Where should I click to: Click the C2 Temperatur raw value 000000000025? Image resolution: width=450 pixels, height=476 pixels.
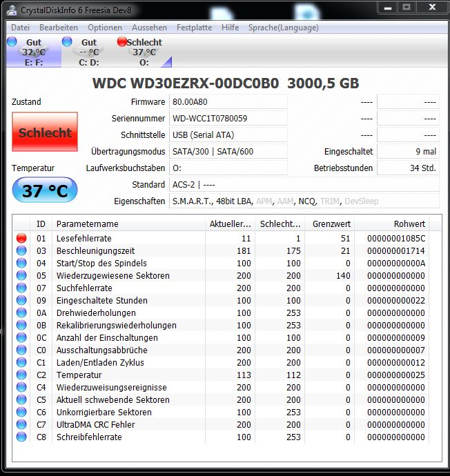point(396,375)
